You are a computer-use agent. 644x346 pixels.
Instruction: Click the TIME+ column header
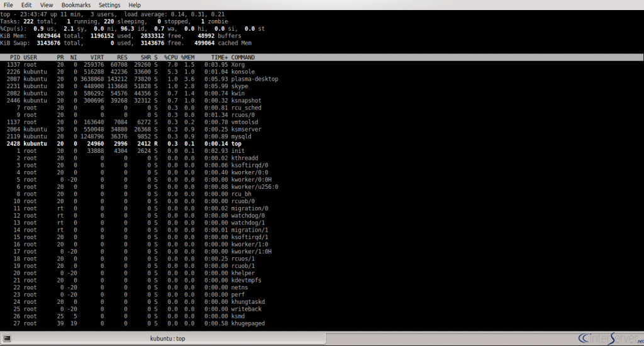point(219,57)
